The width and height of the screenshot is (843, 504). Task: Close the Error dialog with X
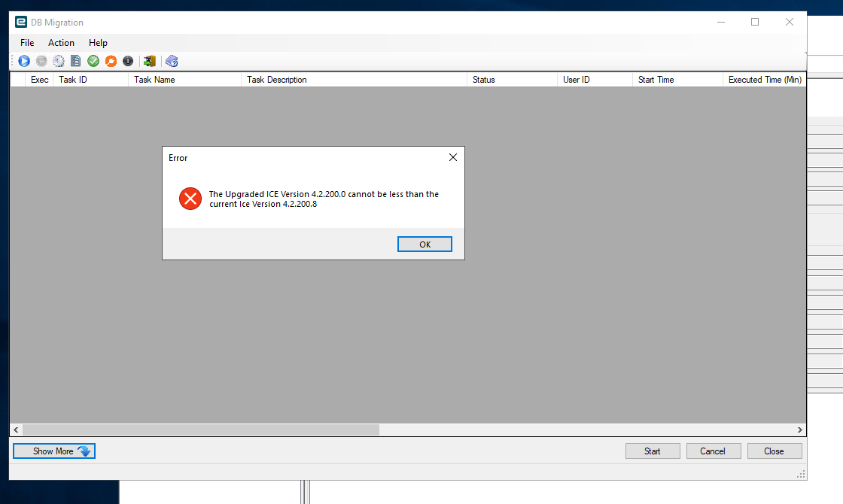(x=453, y=157)
